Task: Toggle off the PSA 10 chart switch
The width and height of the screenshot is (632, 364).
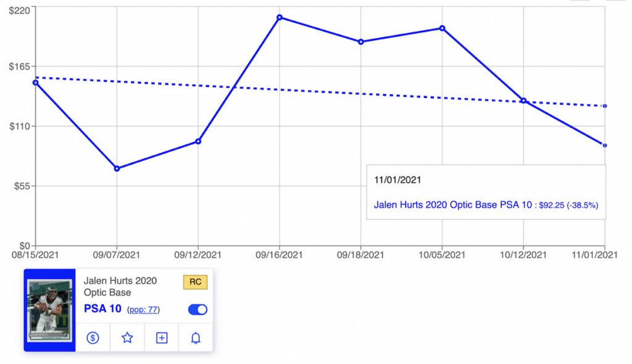Action: tap(197, 309)
